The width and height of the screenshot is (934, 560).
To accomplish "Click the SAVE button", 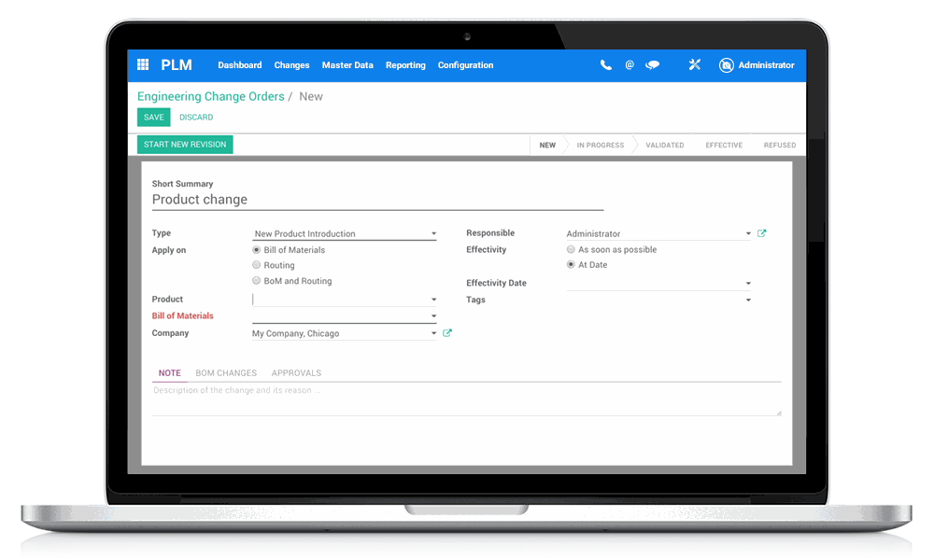I will click(153, 117).
